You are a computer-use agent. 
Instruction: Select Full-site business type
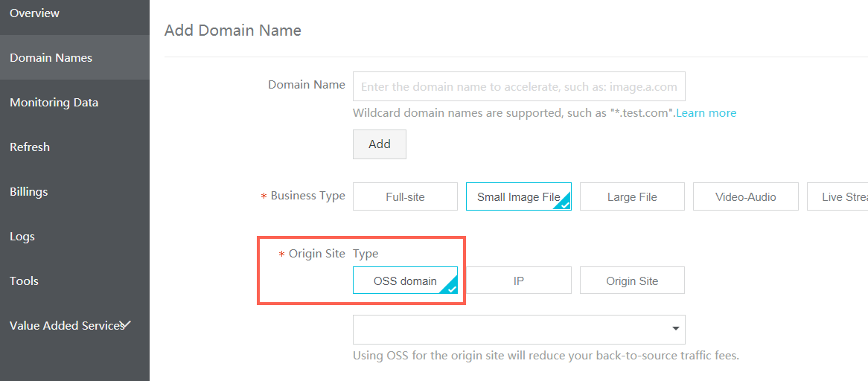[x=405, y=197]
